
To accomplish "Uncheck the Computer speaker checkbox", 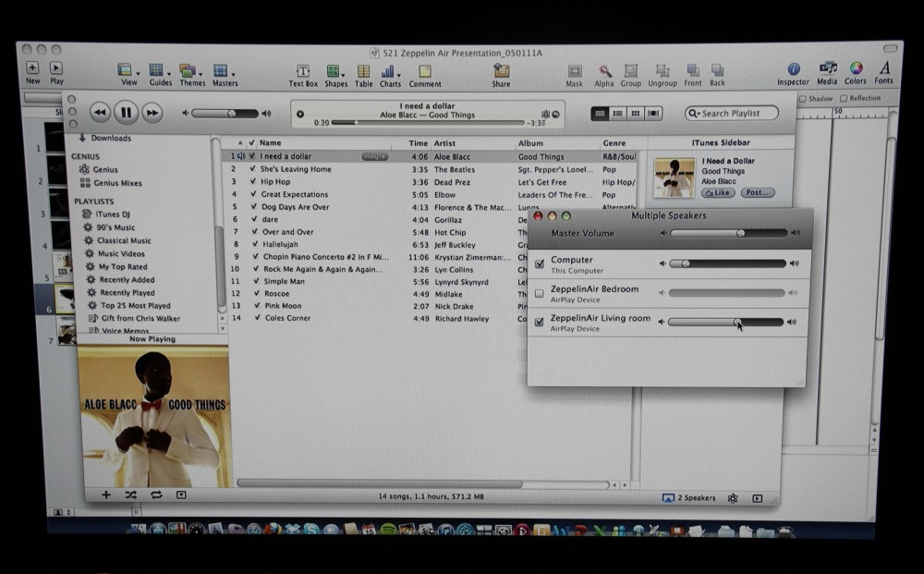I will coord(540,264).
